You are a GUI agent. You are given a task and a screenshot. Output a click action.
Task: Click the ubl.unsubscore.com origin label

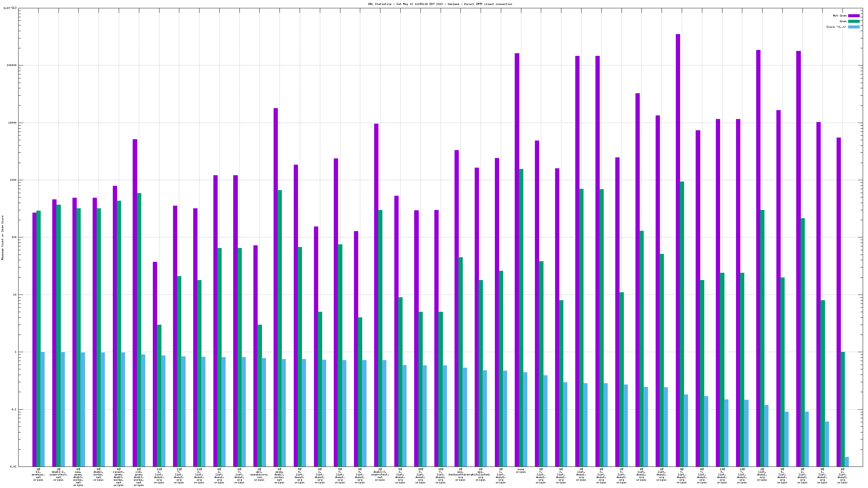[259, 474]
